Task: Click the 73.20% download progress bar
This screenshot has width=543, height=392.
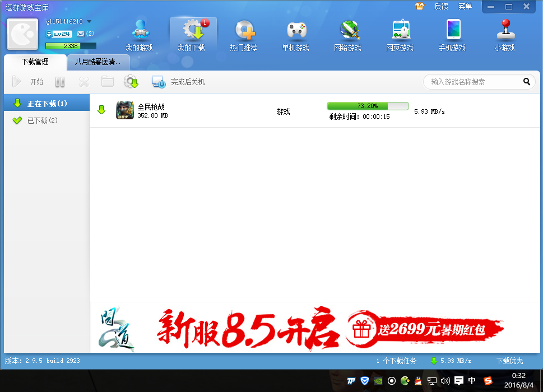Action: (368, 106)
